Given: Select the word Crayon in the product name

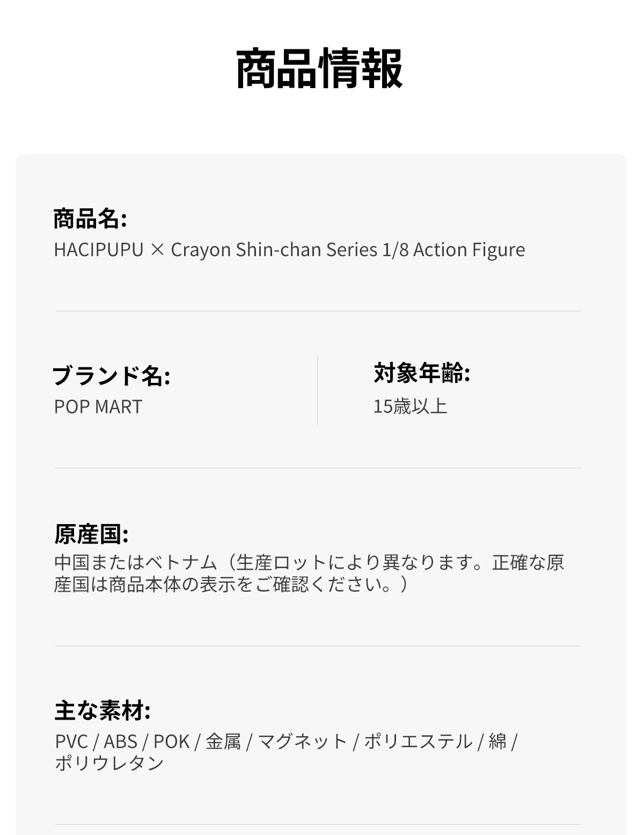Looking at the screenshot, I should [x=201, y=251].
